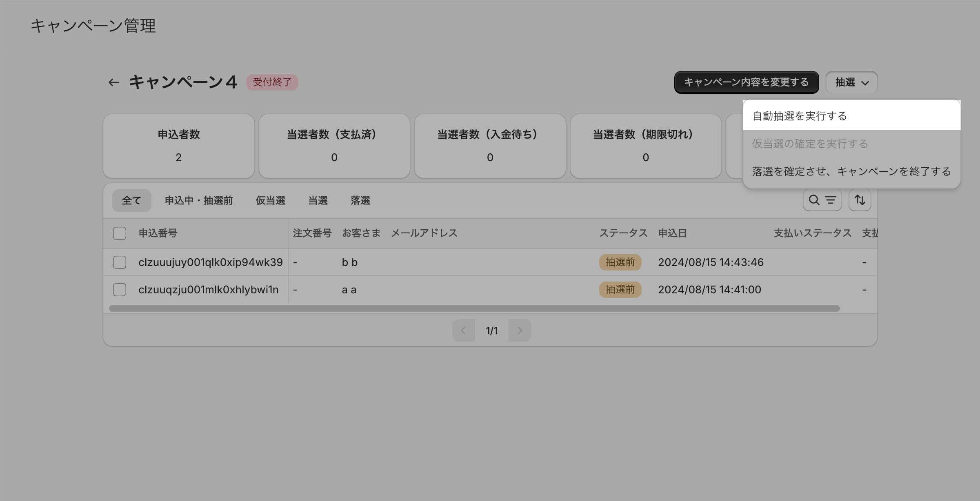Screen dimensions: 980x501
Task: Click the horizontal scrollbar under the table
Action: point(473,308)
